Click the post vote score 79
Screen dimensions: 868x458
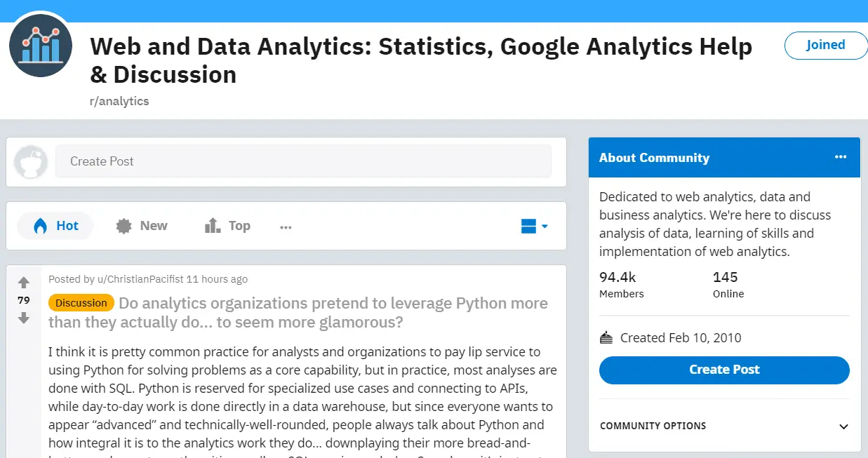tap(24, 300)
